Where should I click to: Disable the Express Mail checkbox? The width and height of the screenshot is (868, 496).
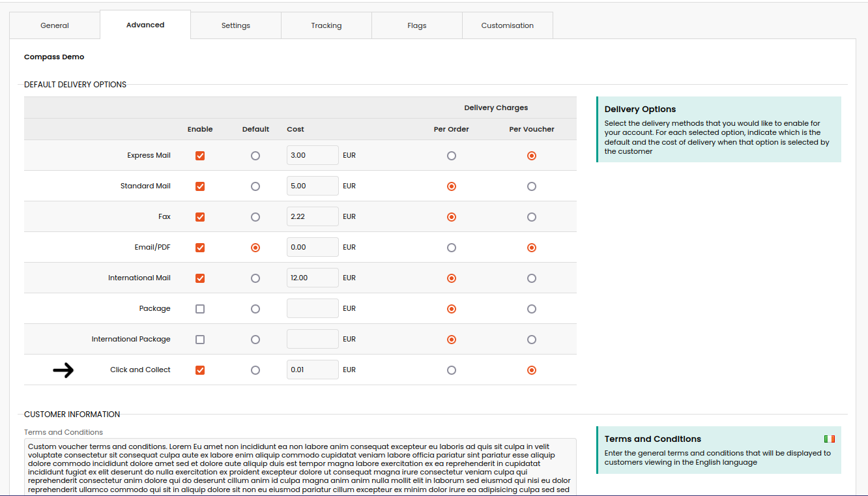(x=200, y=156)
